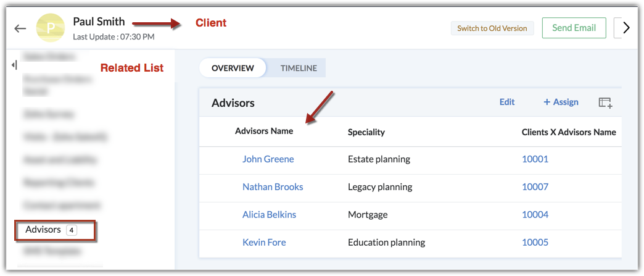Assign a new advisor
The image size is (644, 276).
[561, 102]
